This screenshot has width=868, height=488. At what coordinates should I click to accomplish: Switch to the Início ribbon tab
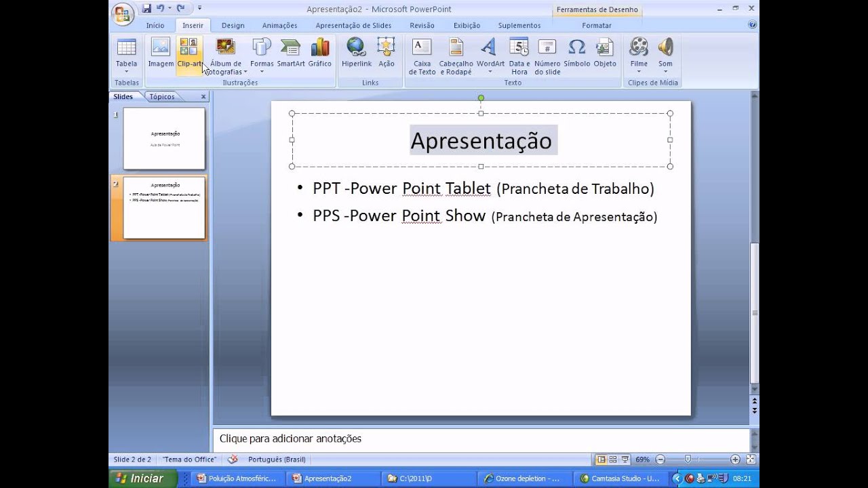155,26
